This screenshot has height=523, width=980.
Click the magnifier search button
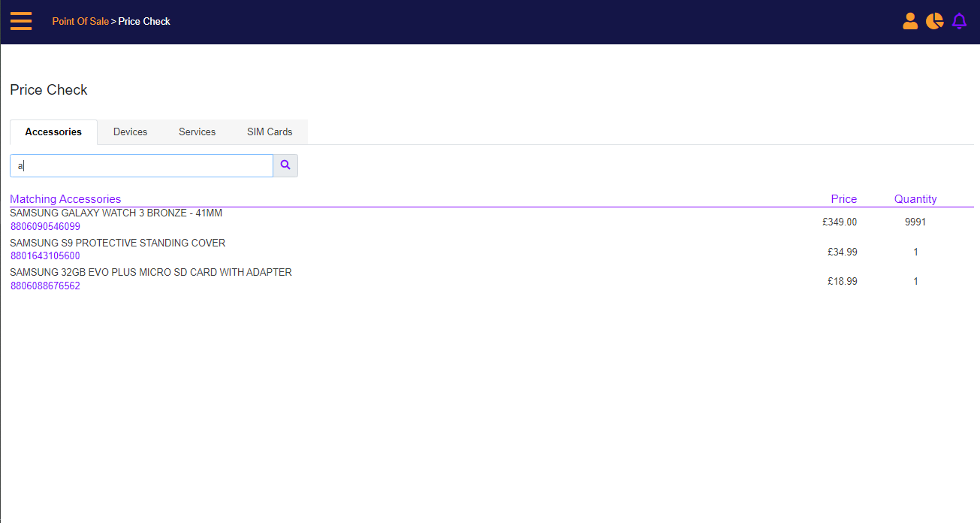[285, 165]
